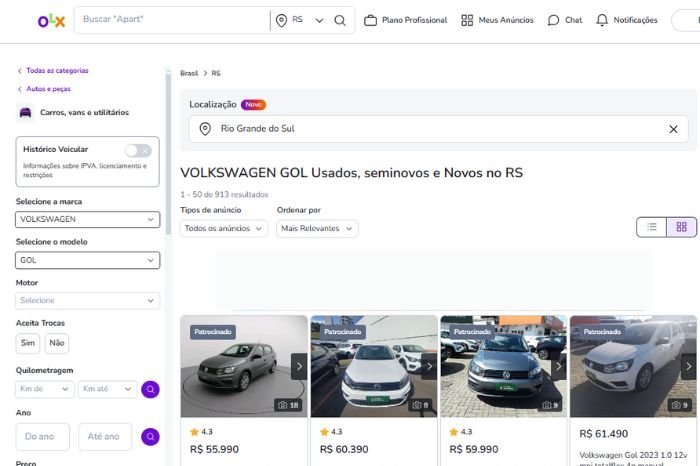Open the white Gol thumbnail priced R$ 61.490
Screen dimensions: 700x466
point(633,366)
